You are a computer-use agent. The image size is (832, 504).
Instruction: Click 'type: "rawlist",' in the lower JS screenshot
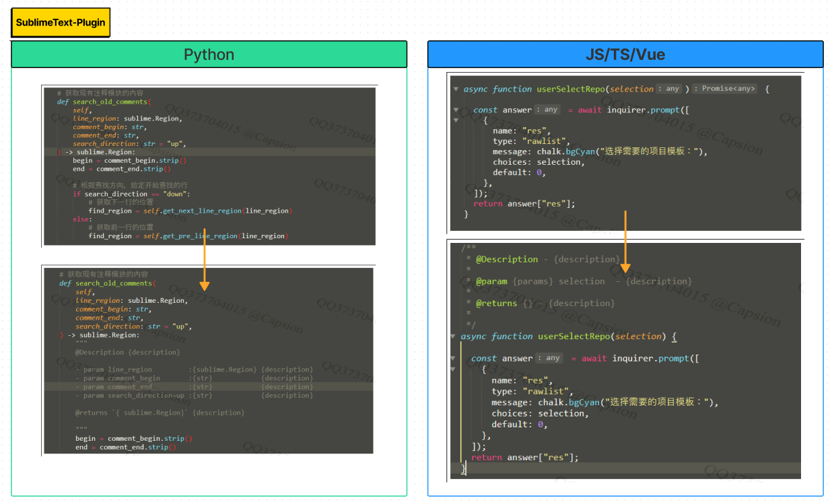click(531, 392)
